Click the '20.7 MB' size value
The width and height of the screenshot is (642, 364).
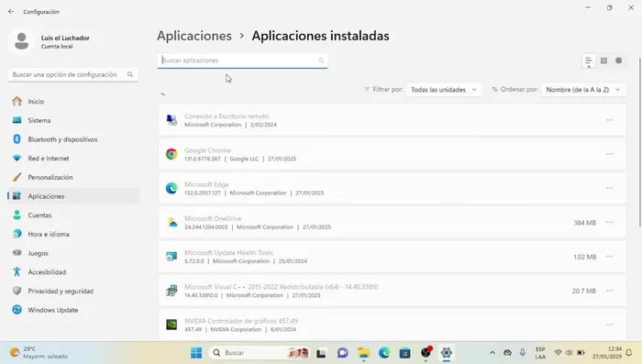click(x=583, y=291)
